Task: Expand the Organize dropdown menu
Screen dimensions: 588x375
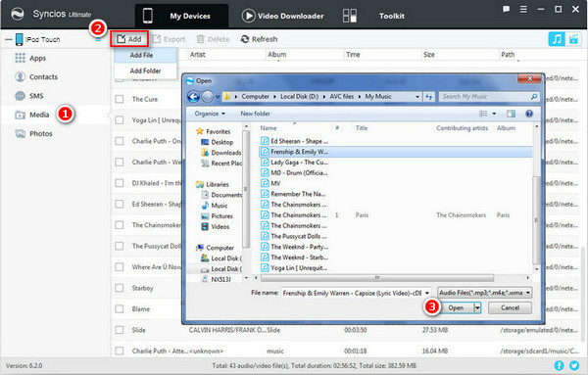Action: [210, 114]
